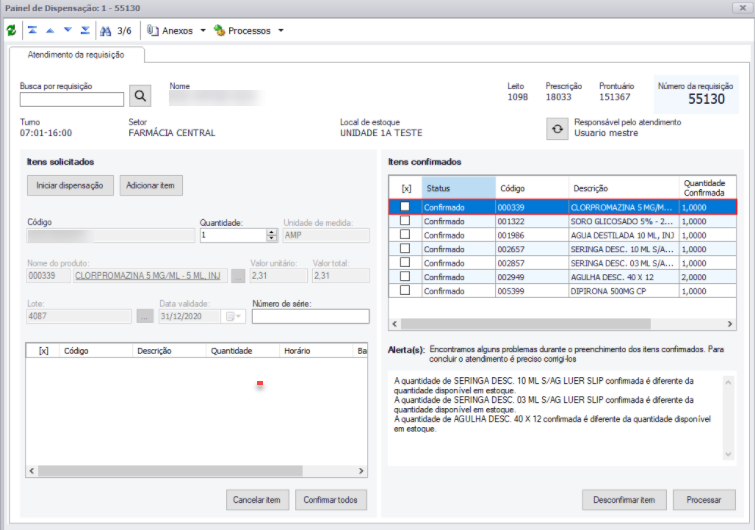Sort by Status column header
755x530 pixels.
[x=458, y=188]
